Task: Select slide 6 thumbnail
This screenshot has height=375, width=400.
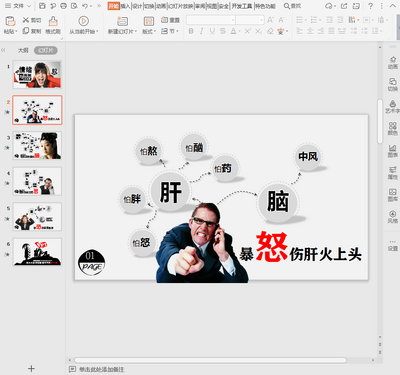Action: [x=37, y=252]
